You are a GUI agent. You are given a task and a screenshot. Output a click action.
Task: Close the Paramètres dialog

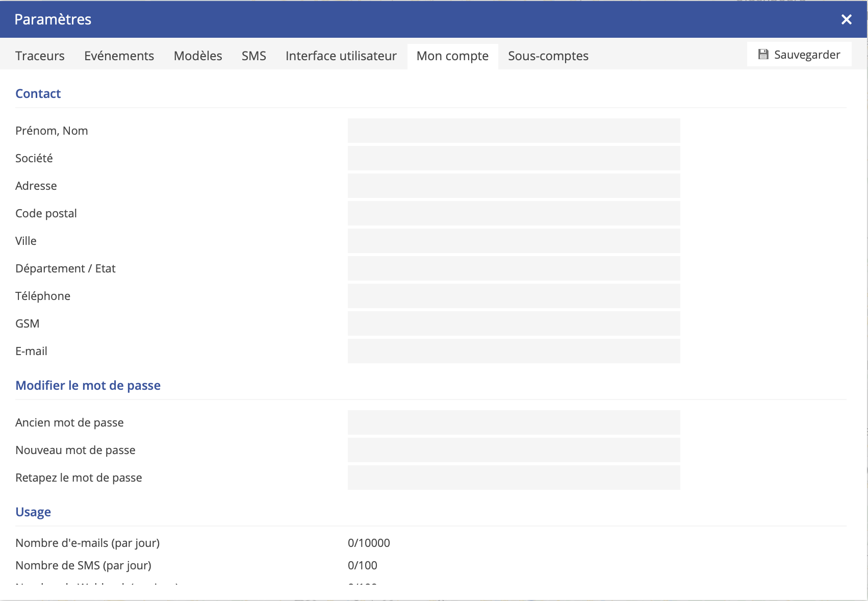click(x=846, y=19)
